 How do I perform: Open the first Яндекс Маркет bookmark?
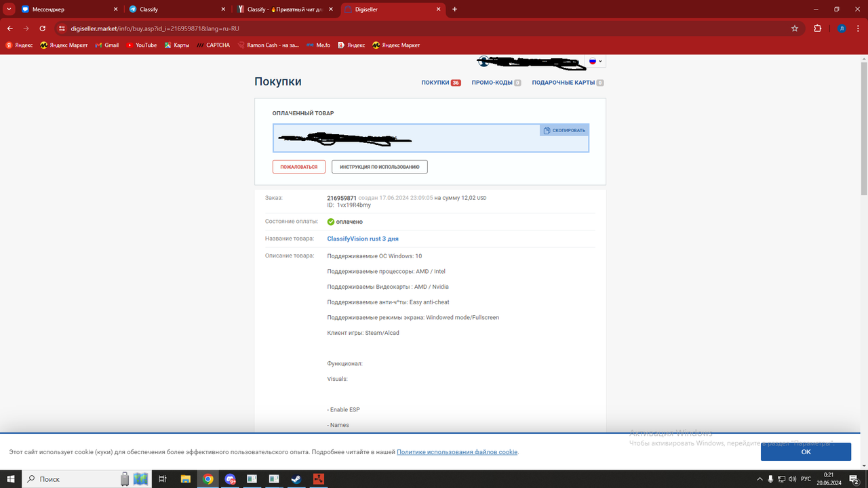[64, 45]
